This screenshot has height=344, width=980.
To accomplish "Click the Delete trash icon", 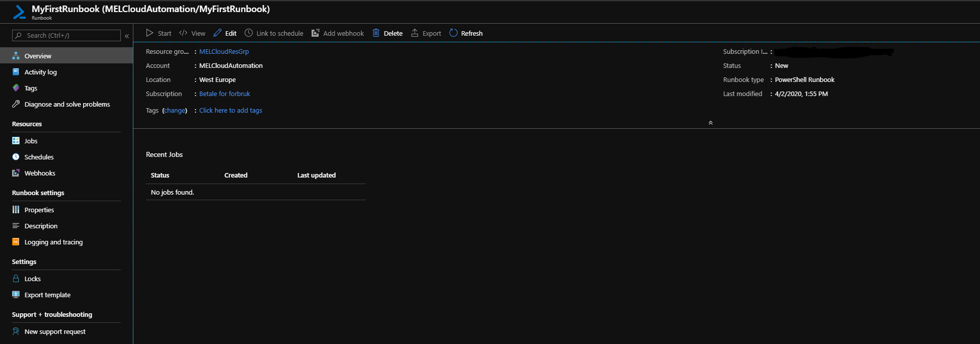I will 376,33.
